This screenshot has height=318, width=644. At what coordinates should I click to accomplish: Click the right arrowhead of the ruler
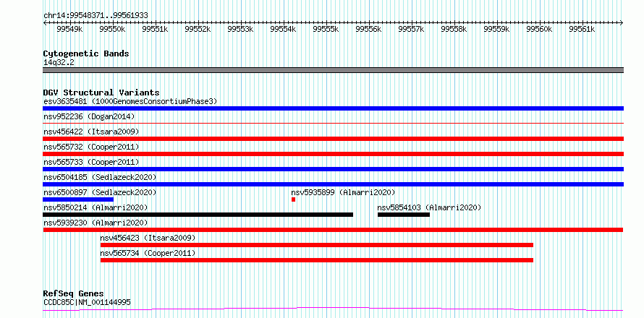(622, 23)
